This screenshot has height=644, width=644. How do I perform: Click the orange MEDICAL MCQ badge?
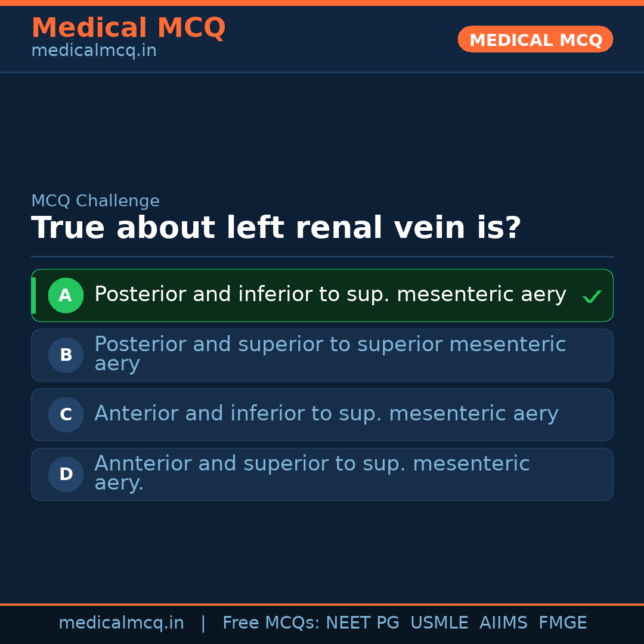pos(535,39)
